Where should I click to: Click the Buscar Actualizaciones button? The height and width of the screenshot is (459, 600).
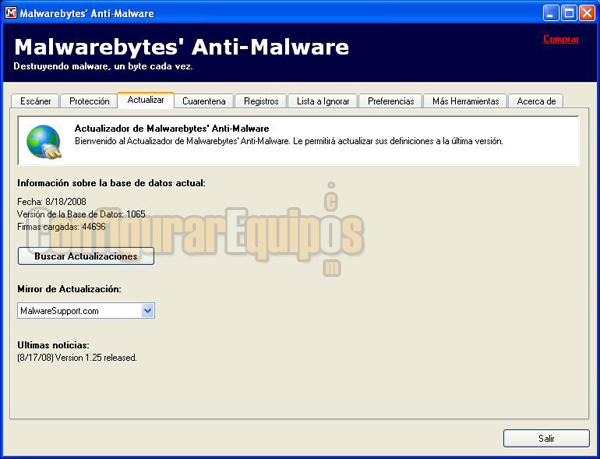(86, 256)
